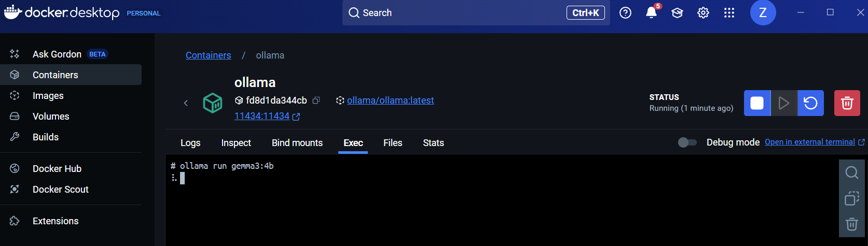Click the Containers breadcrumb link
868x246 pixels.
(209, 55)
